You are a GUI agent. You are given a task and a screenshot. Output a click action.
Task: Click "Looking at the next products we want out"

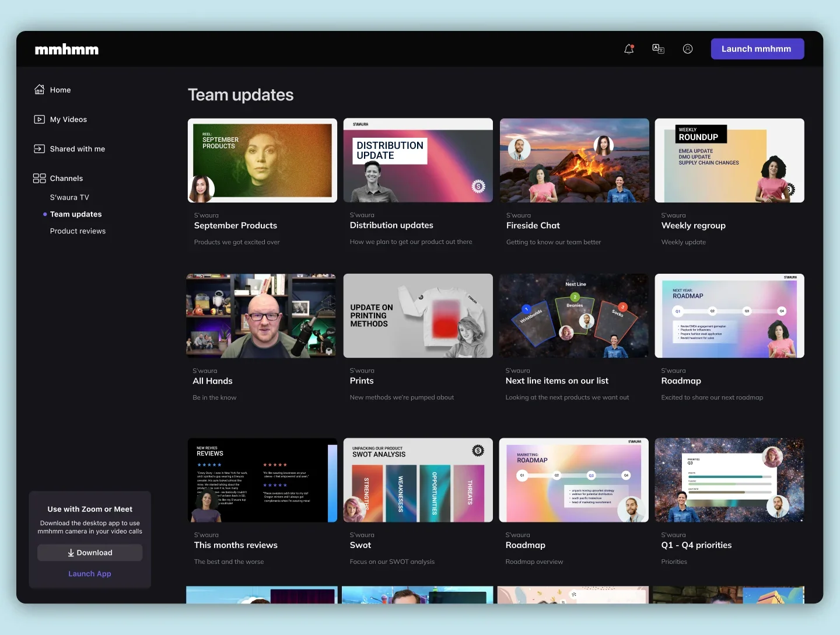(568, 397)
